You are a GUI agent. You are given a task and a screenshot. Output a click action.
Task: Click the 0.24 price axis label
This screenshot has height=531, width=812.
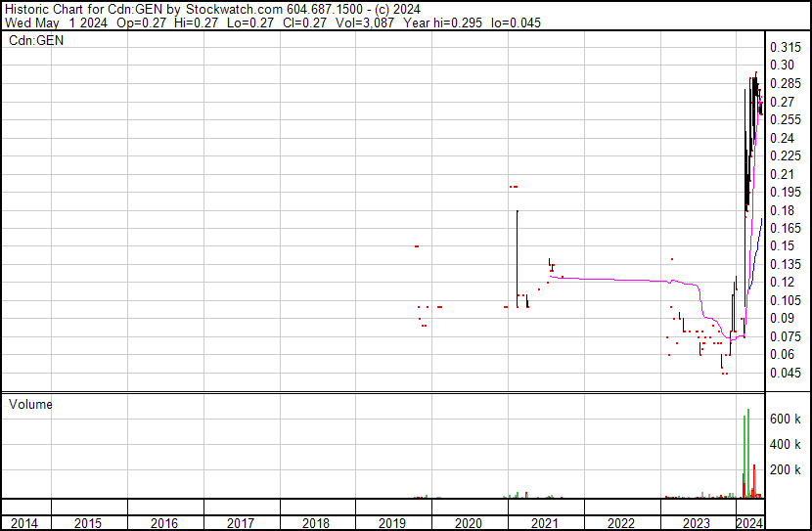[782, 138]
